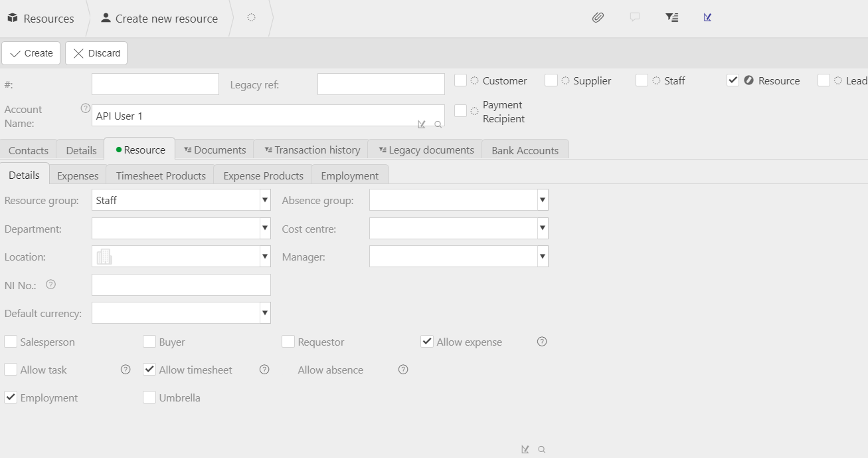The image size is (868, 458).
Task: Click the help icon beside Account Name
Action: tap(85, 108)
